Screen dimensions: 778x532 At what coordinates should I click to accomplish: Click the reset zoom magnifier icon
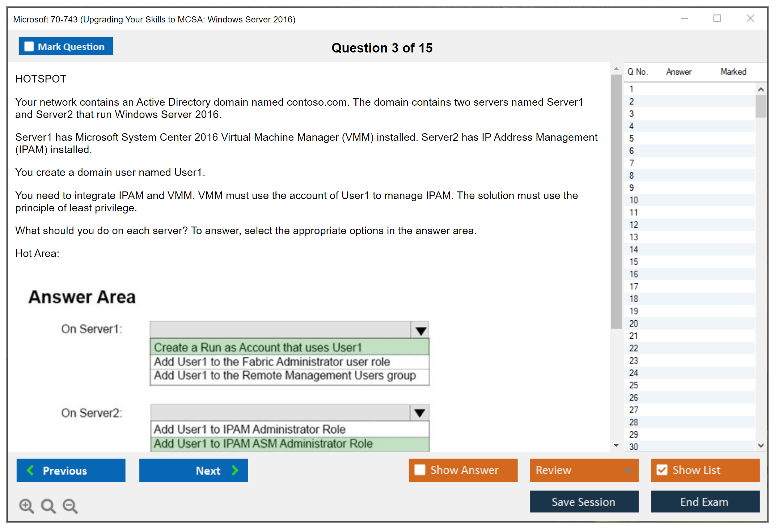(x=48, y=506)
